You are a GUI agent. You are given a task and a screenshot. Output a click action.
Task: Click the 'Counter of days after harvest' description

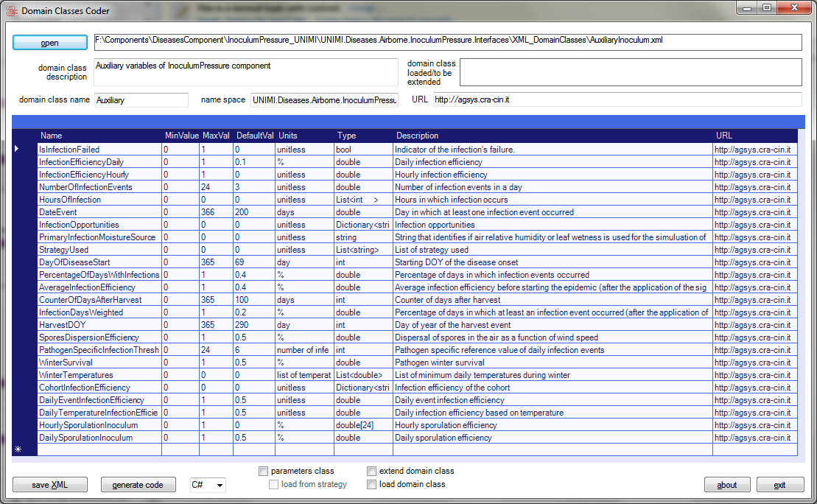[553, 300]
